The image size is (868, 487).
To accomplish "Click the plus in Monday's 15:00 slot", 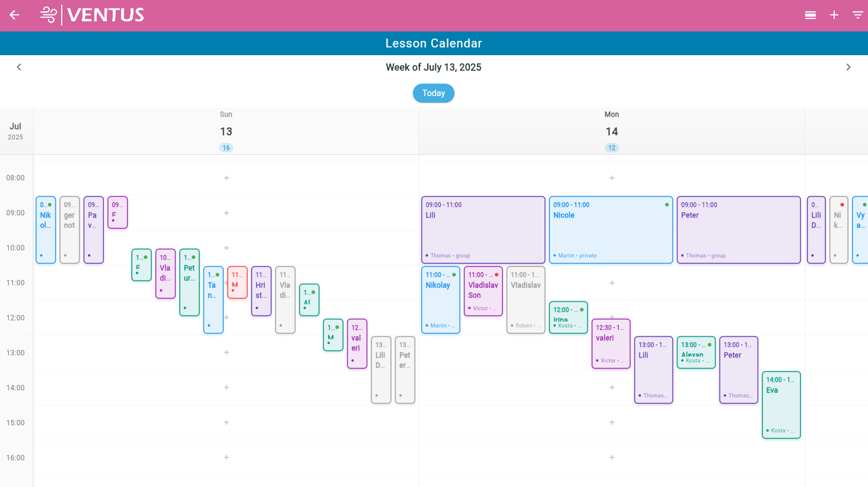I will pyautogui.click(x=612, y=422).
